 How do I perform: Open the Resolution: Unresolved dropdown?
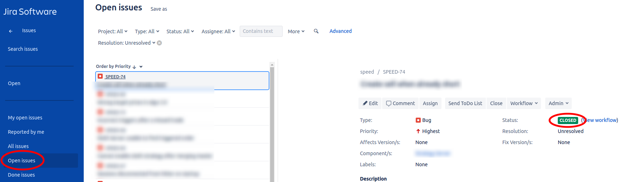point(127,43)
